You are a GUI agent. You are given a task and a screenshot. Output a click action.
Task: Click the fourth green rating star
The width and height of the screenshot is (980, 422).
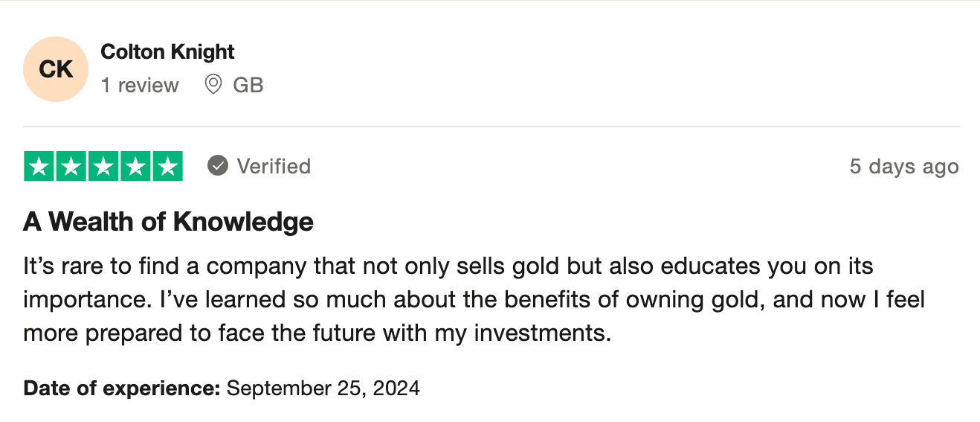click(x=135, y=166)
